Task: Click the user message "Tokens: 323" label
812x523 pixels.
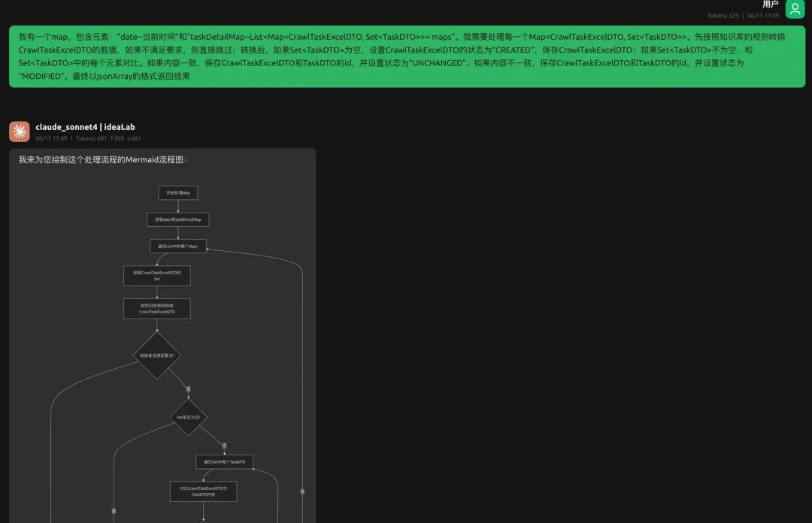Action: (x=723, y=16)
